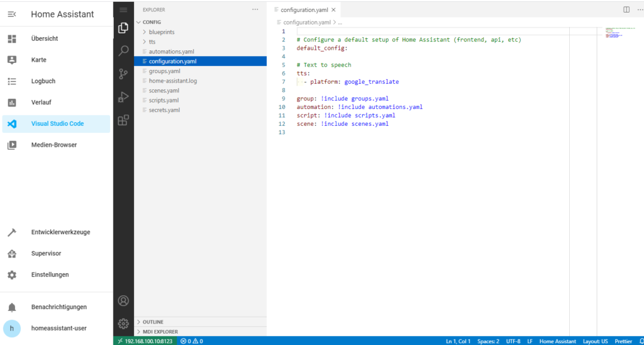Click Prettier status bar item
This screenshot has height=345, width=644.
tap(623, 341)
